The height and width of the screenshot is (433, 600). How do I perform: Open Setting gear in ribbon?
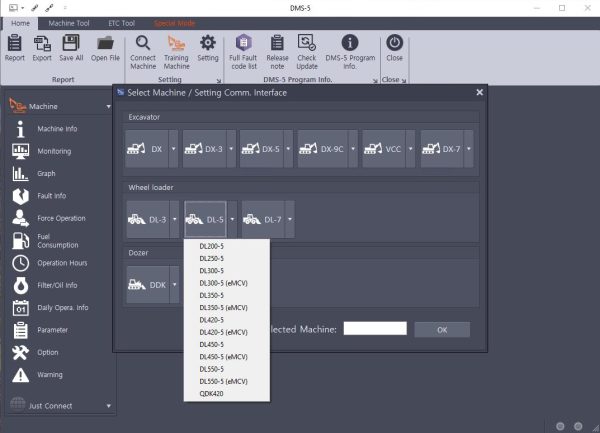tap(208, 48)
